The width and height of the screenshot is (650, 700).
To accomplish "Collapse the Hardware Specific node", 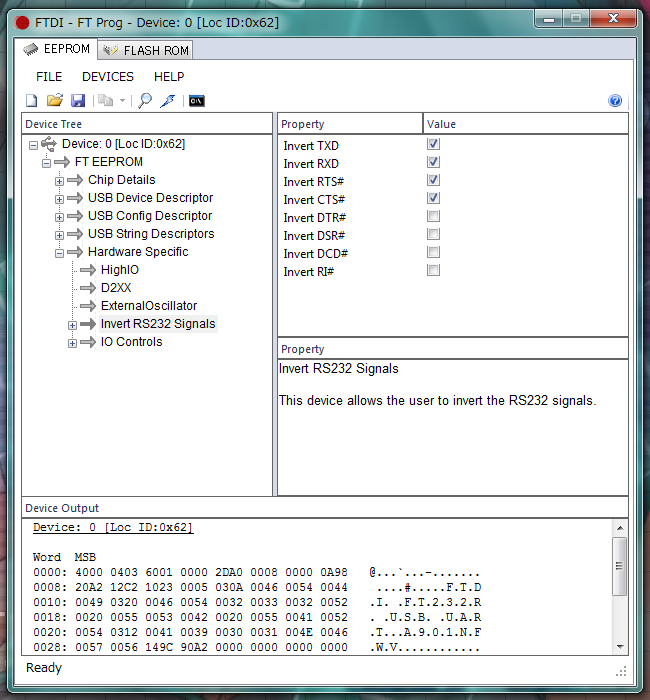I will point(59,254).
